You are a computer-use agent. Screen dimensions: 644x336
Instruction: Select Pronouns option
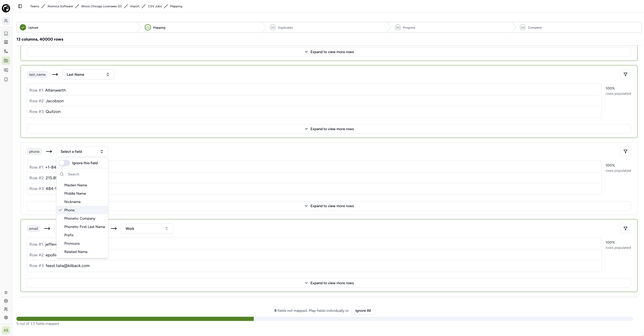pyautogui.click(x=82, y=243)
